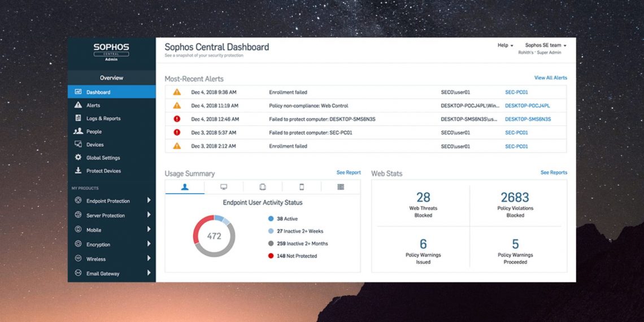Open the Web Stats See Reports link
The height and width of the screenshot is (322, 644).
coord(554,172)
